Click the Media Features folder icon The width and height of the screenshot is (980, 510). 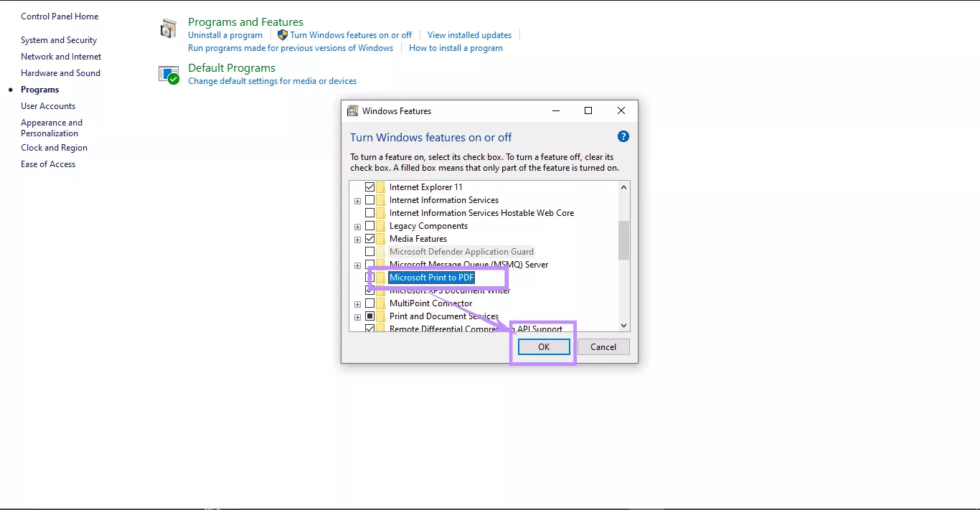(x=381, y=239)
